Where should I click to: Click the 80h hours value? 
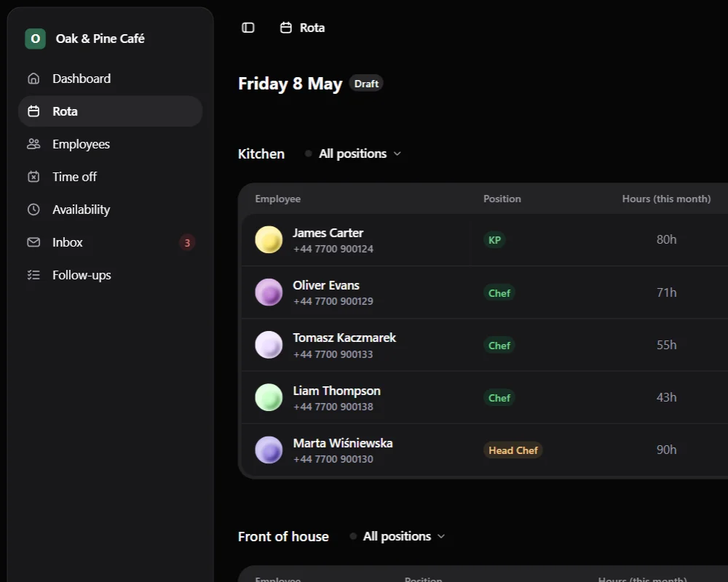[x=666, y=239]
